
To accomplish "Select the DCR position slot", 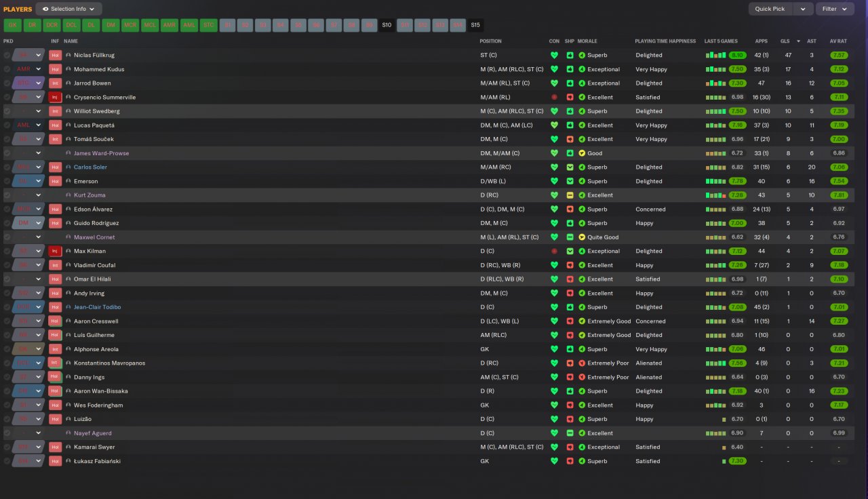I will coord(52,25).
